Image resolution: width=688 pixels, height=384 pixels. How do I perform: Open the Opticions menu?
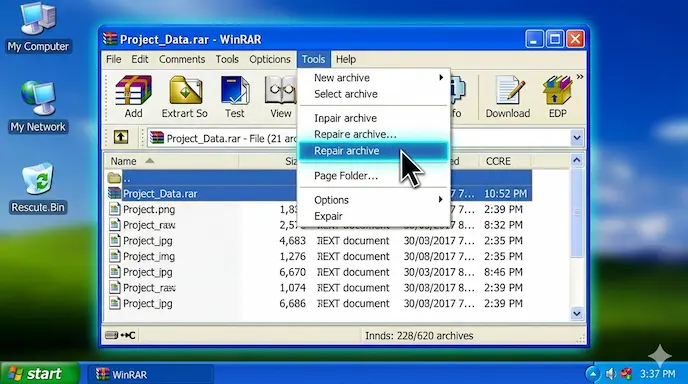(270, 59)
